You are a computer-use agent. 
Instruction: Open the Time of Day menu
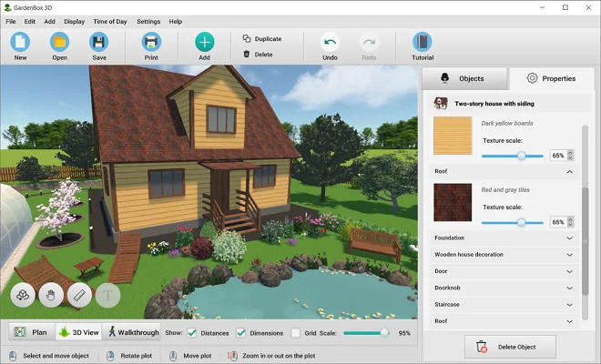110,22
